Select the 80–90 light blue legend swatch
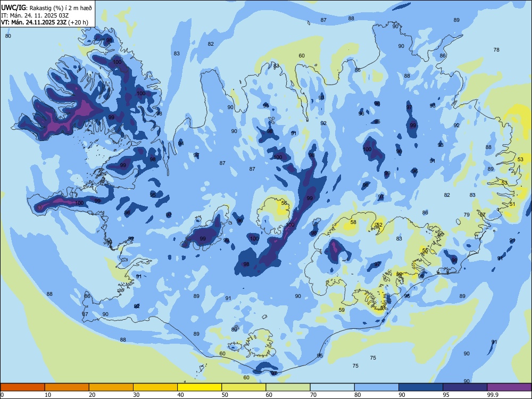Image resolution: width=532 pixels, height=399 pixels. (377, 387)
